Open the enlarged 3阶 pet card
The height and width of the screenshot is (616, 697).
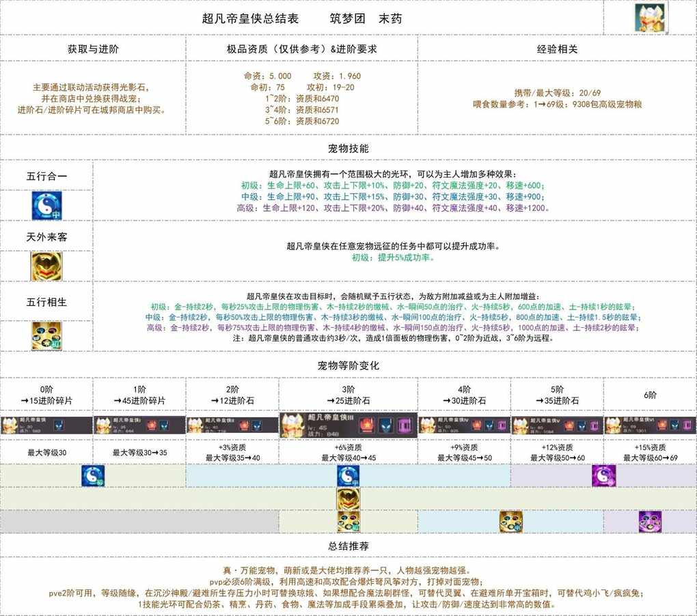(348, 425)
